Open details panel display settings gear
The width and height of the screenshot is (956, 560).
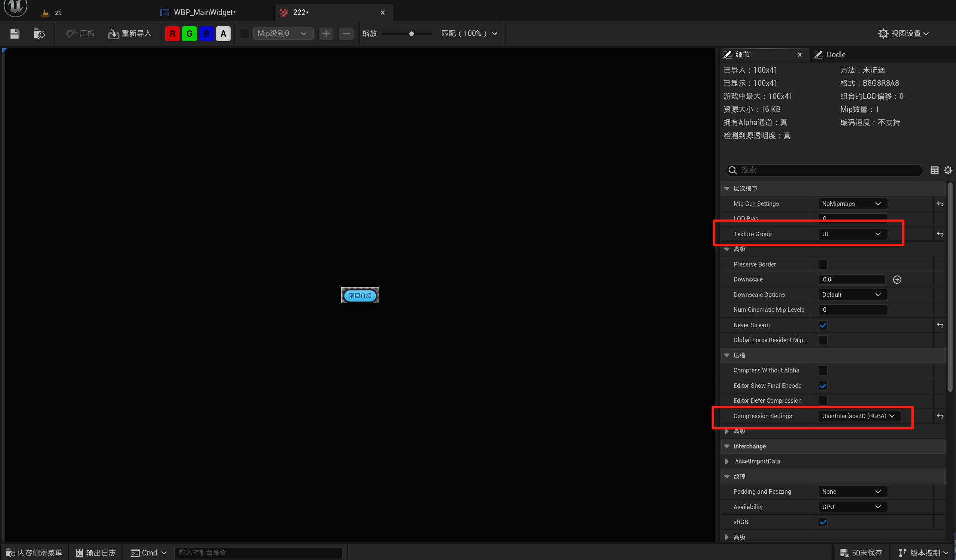pos(948,170)
